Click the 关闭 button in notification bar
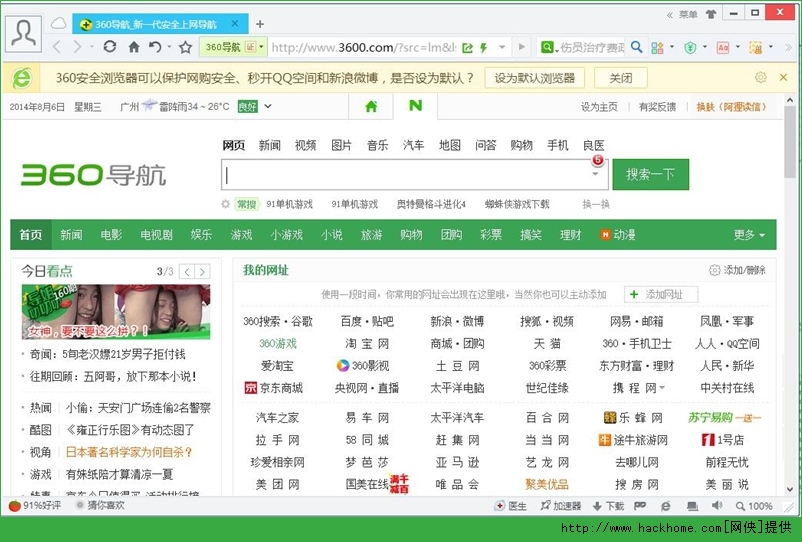802x542 pixels. coord(620,78)
